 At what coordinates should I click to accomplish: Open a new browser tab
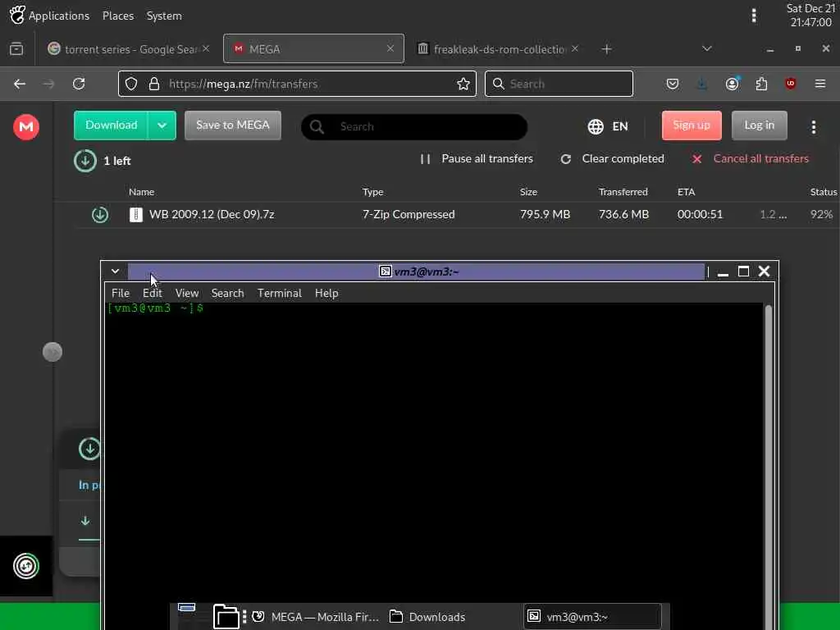[606, 49]
